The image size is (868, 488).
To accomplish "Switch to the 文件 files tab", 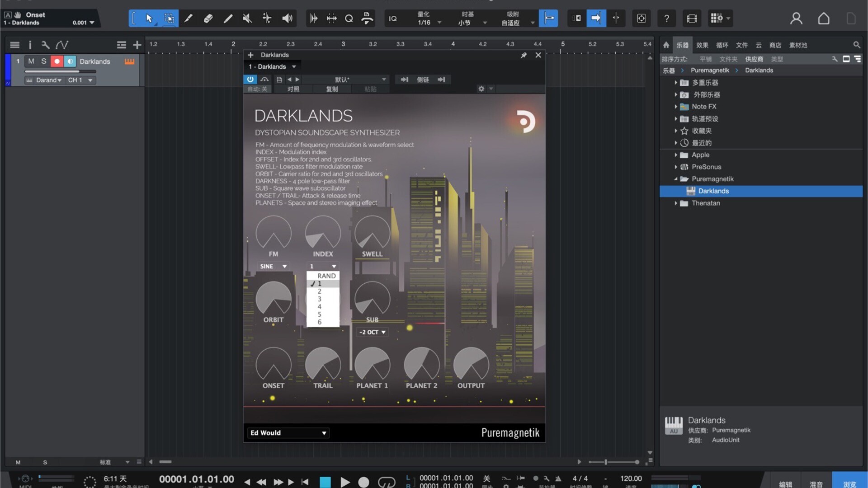I will tap(742, 45).
